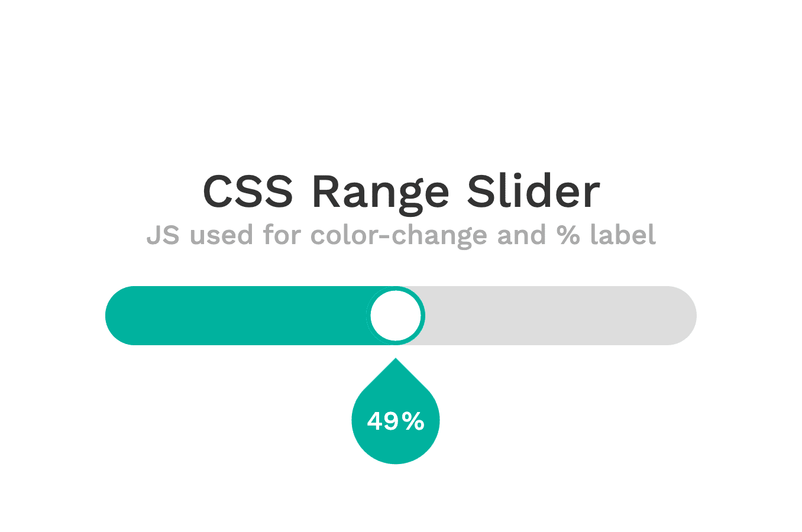This screenshot has height=532, width=802.
Task: Click the middle of the slider bar
Action: tap(401, 315)
